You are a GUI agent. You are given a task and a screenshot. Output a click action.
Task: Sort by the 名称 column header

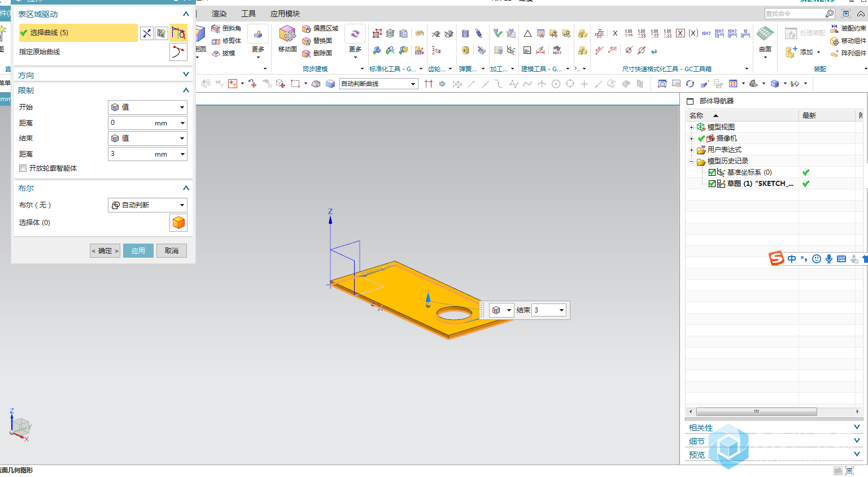[742, 115]
